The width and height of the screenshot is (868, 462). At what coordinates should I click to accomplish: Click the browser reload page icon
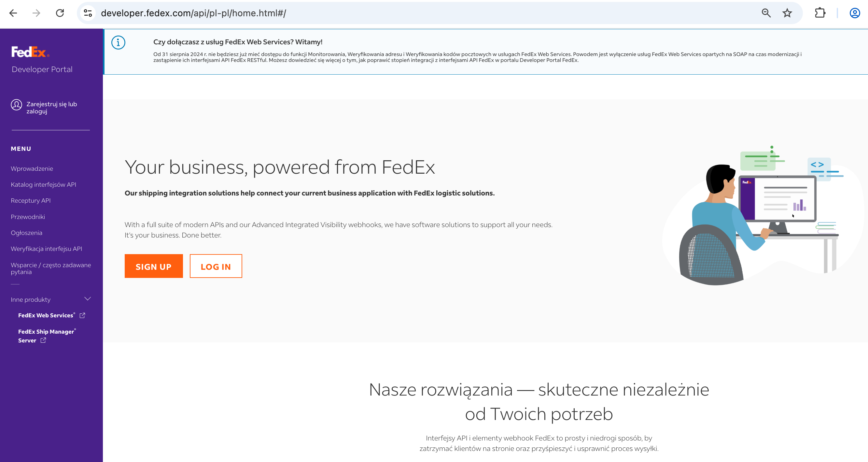(60, 13)
